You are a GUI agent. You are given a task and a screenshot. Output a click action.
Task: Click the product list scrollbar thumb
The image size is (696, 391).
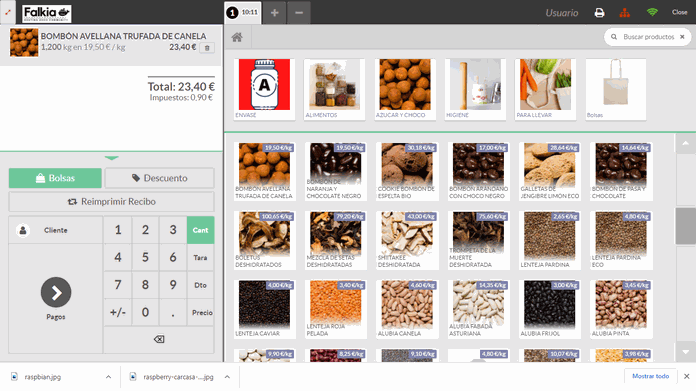(685, 225)
